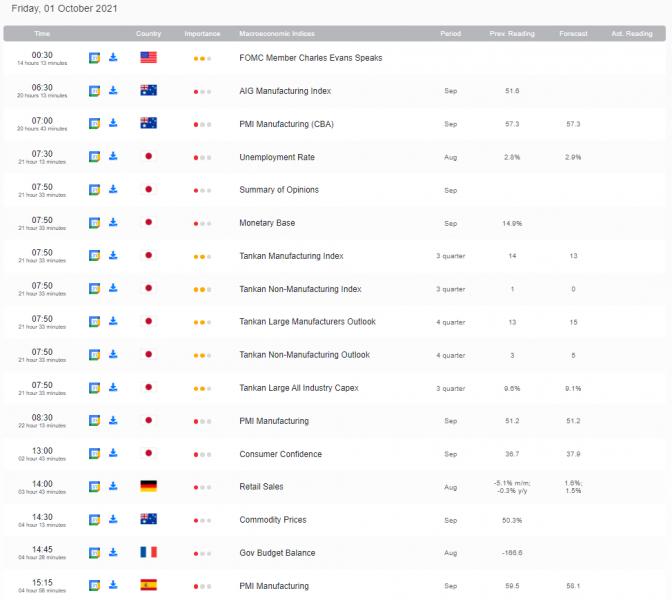
Task: Click Japan flag in Unemployment Rate row
Action: [x=148, y=156]
